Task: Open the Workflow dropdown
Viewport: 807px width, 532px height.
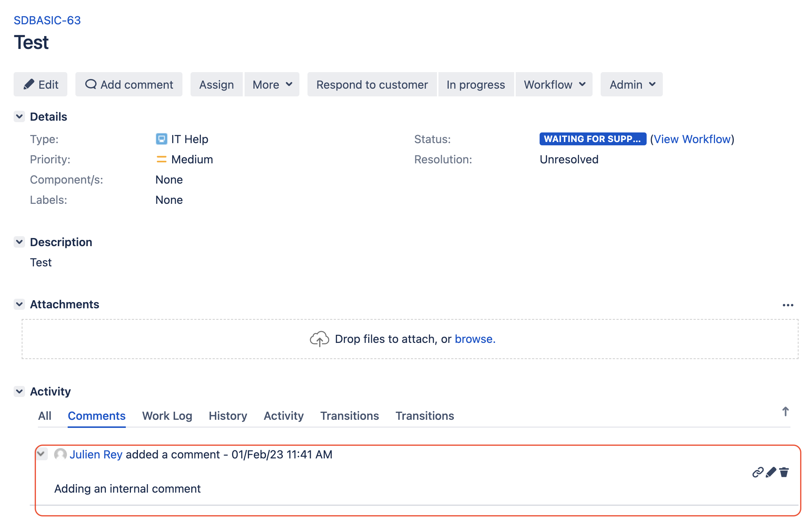Action: point(554,85)
